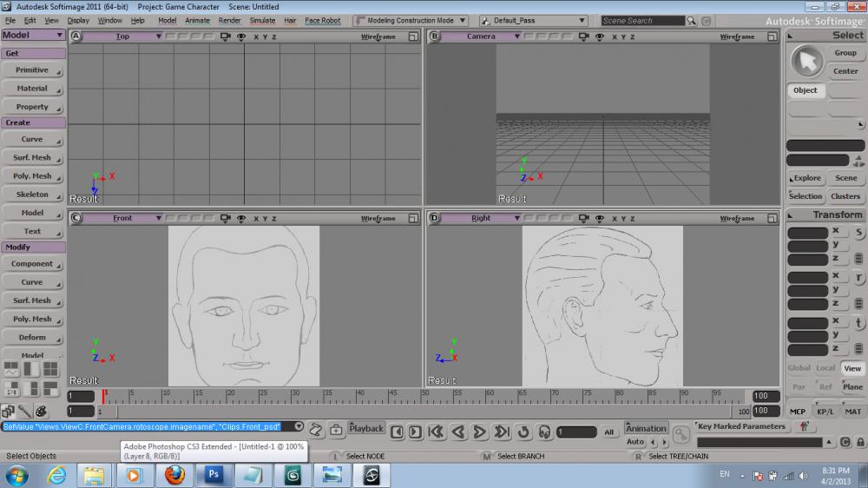Click the Rotate 'r' transform icon
Viewport: 868px width, 488px height.
click(858, 278)
